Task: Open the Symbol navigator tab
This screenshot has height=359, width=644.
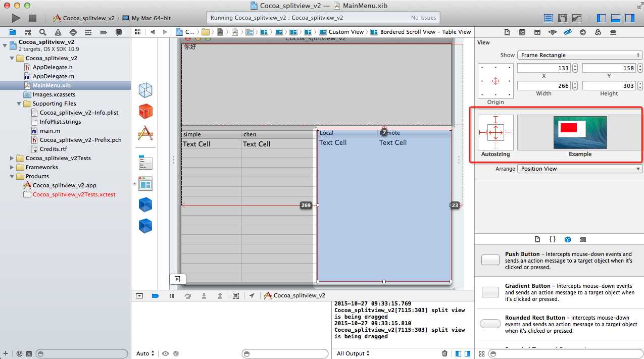Action: pos(28,32)
